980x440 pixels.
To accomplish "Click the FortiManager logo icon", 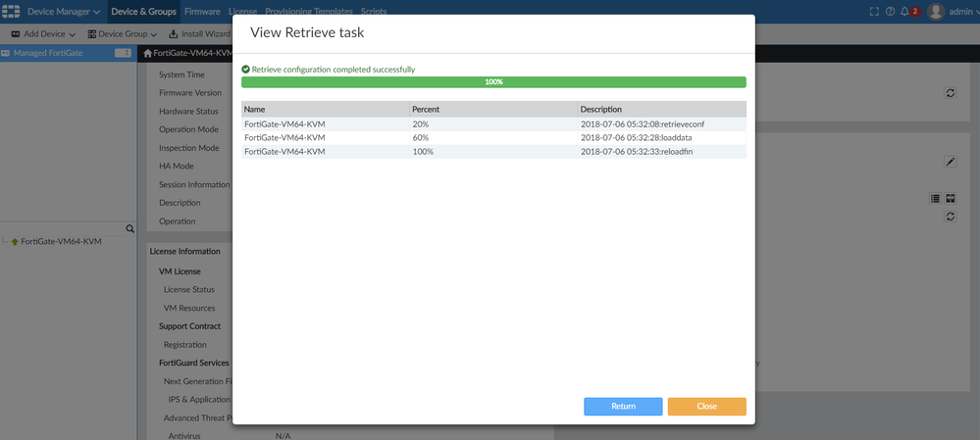I will 12,12.
